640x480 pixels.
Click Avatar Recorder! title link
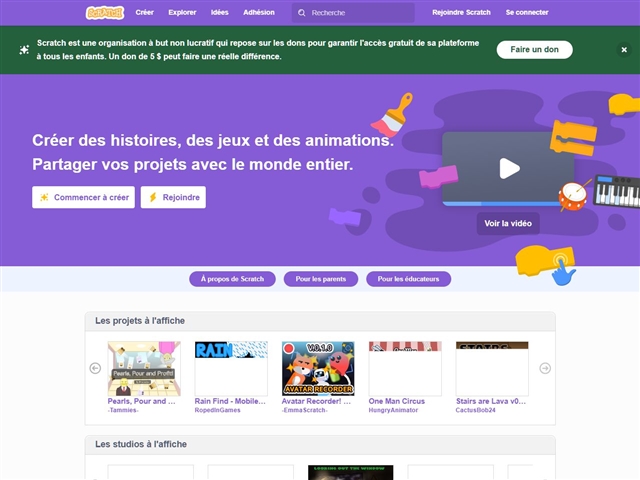coord(316,401)
